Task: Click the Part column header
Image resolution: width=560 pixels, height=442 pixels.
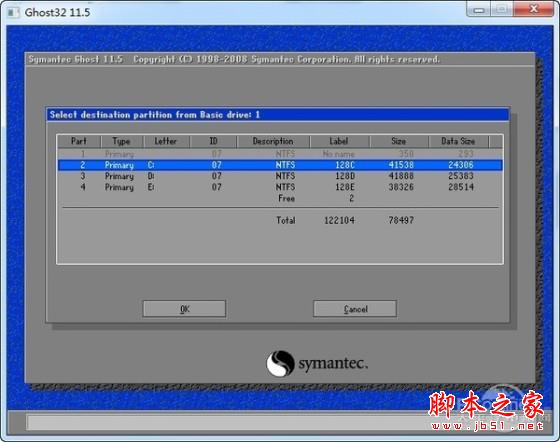Action: [79, 141]
